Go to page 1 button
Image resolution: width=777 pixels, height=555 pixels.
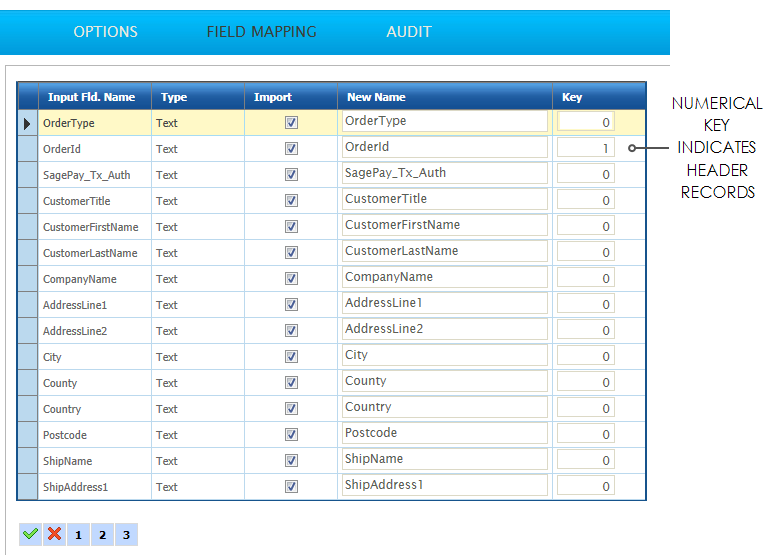coord(78,535)
